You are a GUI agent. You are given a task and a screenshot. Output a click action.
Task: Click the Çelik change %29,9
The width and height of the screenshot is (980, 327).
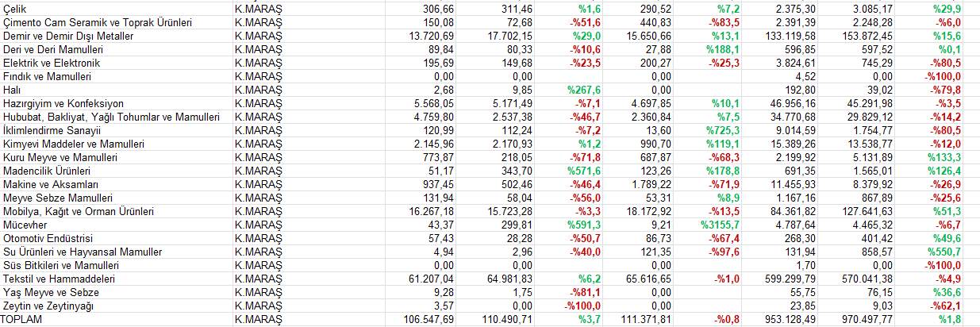(947, 8)
